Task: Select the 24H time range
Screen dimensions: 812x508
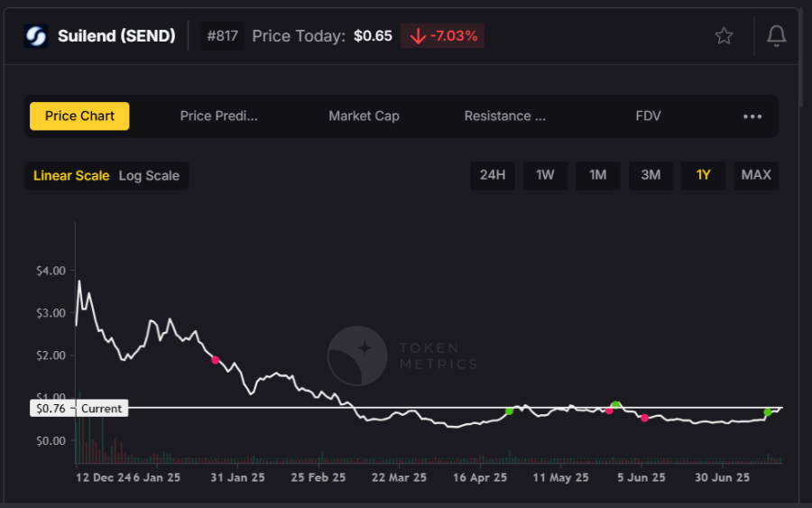Action: [x=492, y=175]
